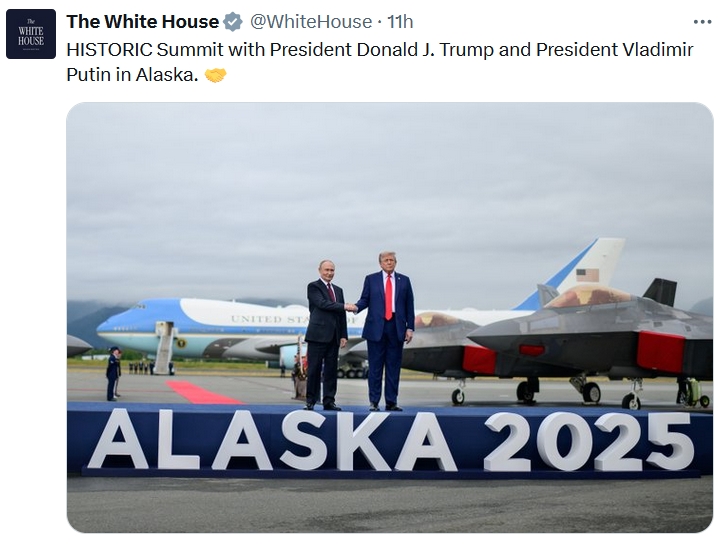The image size is (721, 545).
Task: Click the tarmac below the ALASKA sign
Action: pos(390,505)
